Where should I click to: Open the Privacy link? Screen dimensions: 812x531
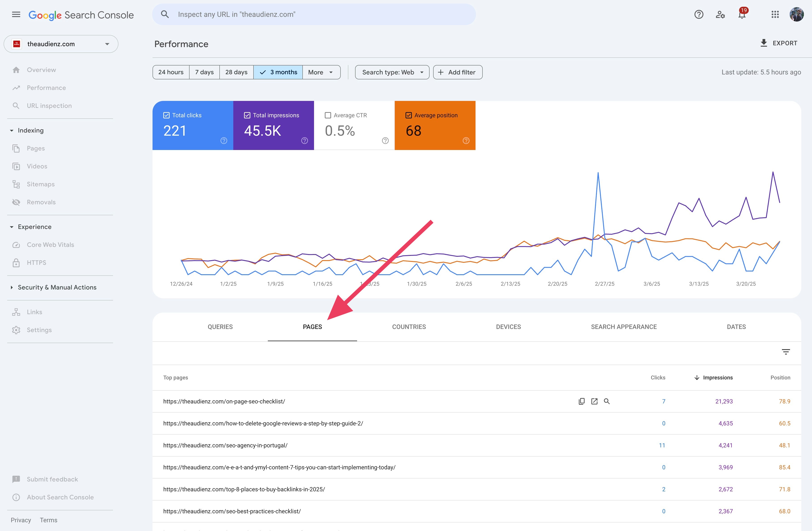point(21,520)
